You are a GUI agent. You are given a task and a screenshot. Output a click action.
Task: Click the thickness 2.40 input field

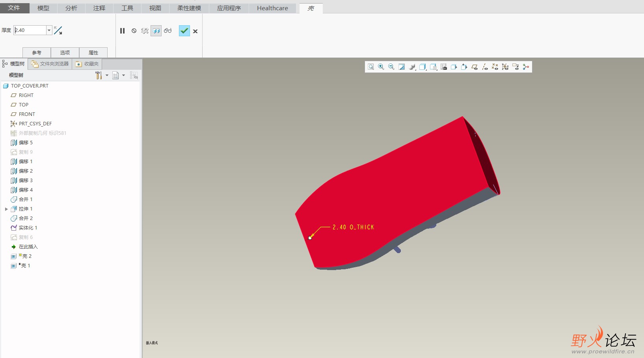point(30,30)
